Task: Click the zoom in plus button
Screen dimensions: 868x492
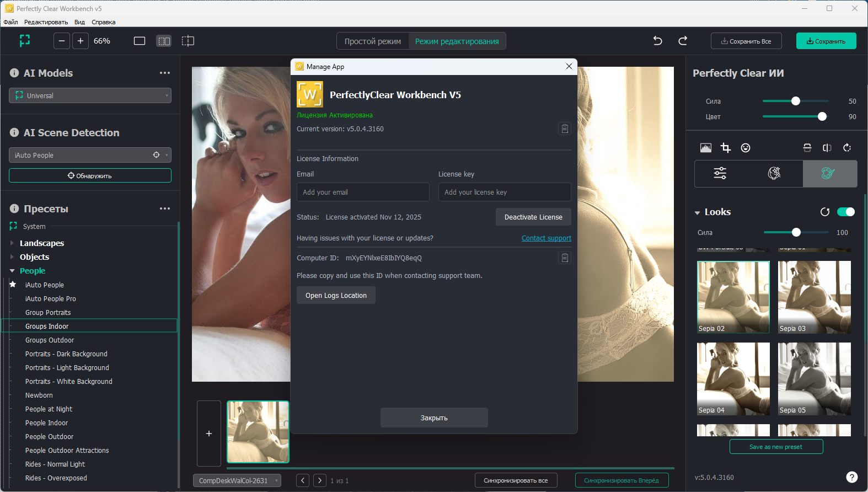Action: click(x=81, y=41)
